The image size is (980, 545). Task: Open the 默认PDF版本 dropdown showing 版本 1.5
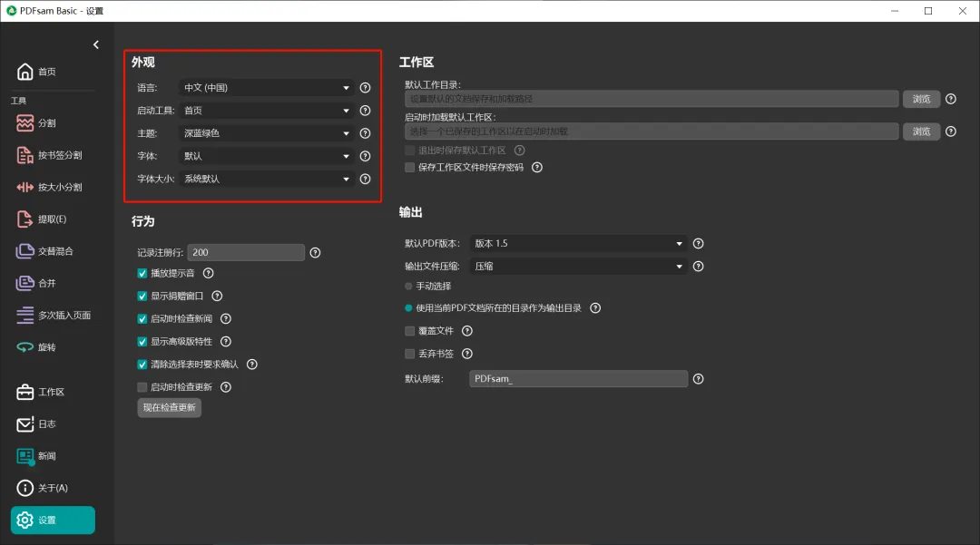[x=578, y=243]
